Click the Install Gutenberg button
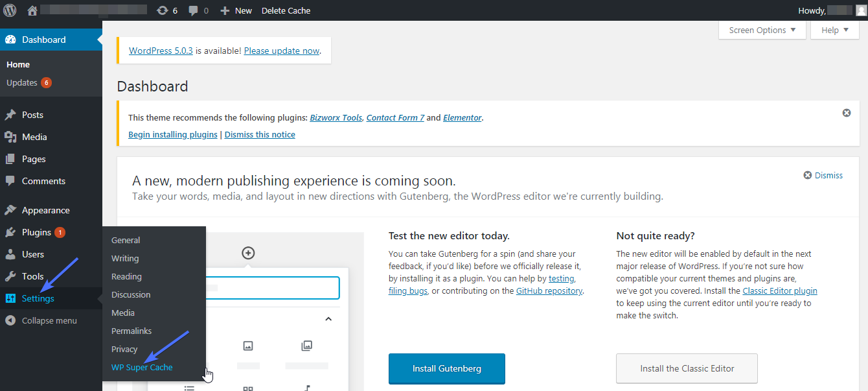 (446, 368)
